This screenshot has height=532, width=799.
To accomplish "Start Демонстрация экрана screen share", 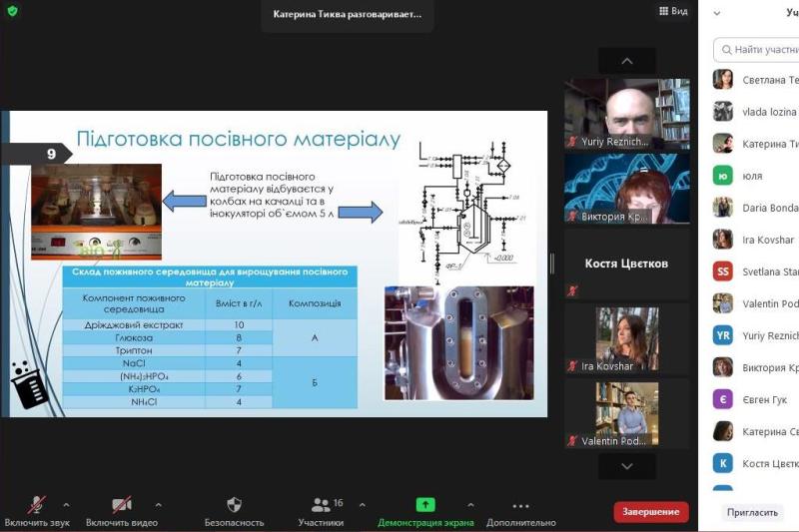I will click(x=425, y=511).
